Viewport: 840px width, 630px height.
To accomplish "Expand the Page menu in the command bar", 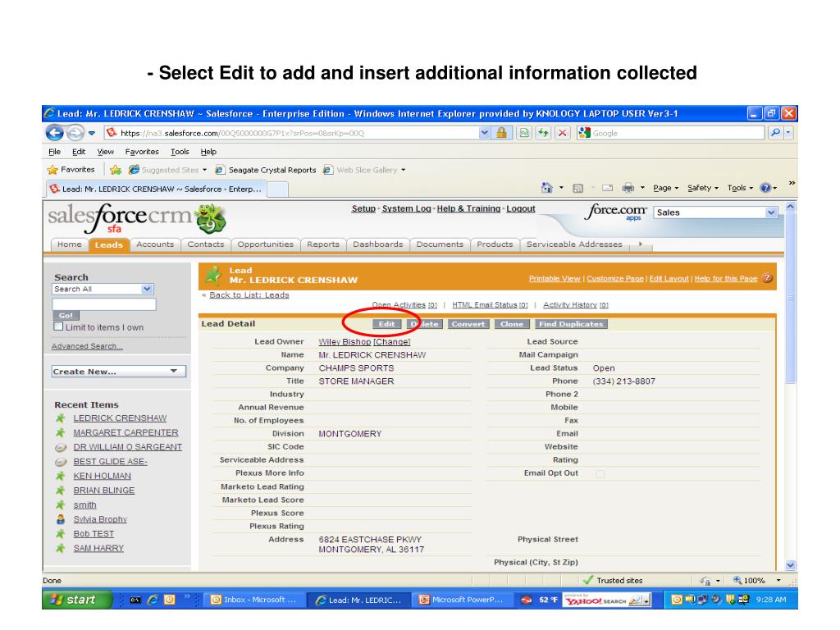I will tap(666, 188).
